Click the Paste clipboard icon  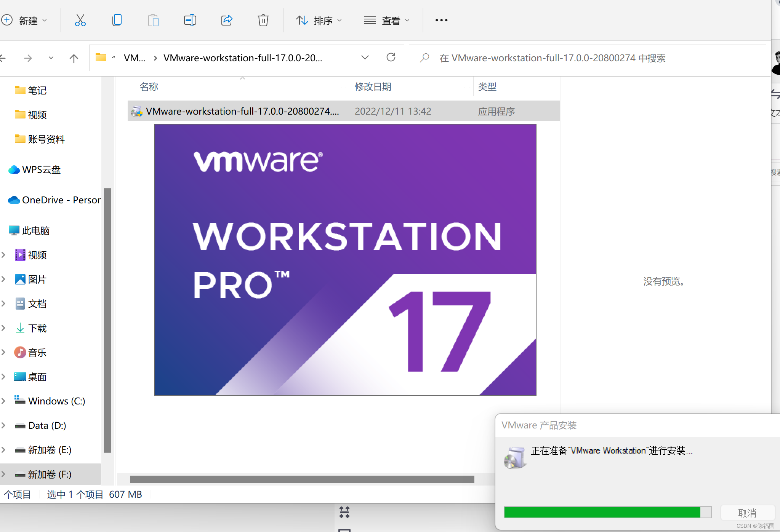153,20
